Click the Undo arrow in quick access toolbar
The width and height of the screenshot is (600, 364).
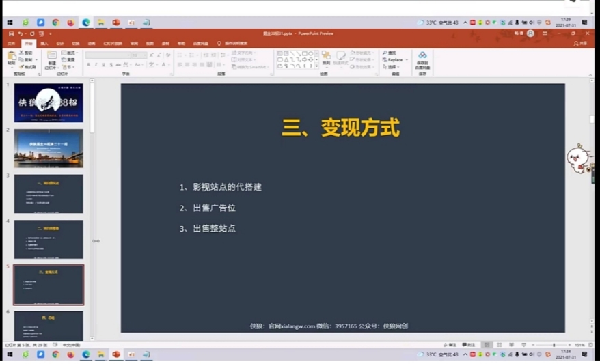(x=21, y=33)
